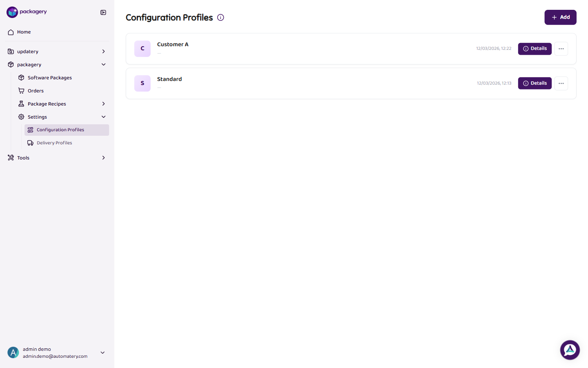Click the Delivery Profiles truck icon

coord(30,142)
